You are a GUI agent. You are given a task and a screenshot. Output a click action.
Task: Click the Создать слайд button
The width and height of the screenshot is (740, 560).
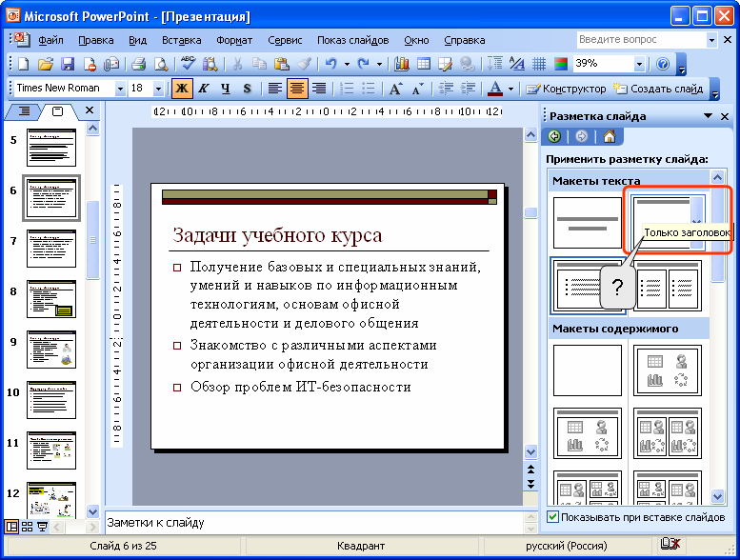[x=658, y=89]
